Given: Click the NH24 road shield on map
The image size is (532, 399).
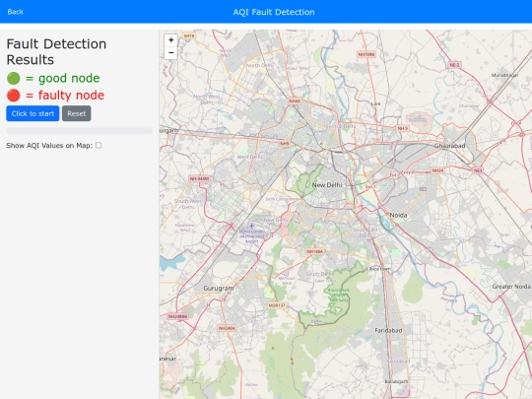Looking at the screenshot, I should click(x=437, y=170).
